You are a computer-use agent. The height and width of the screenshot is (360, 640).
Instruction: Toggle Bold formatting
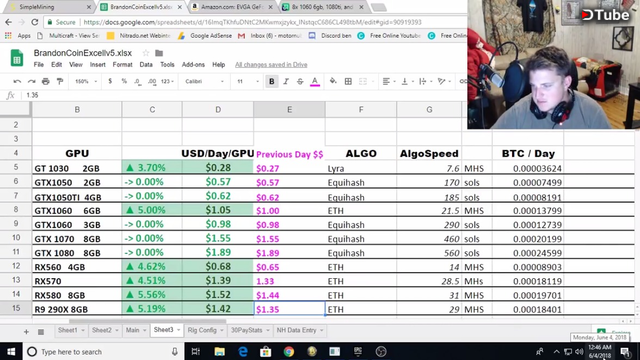(271, 82)
